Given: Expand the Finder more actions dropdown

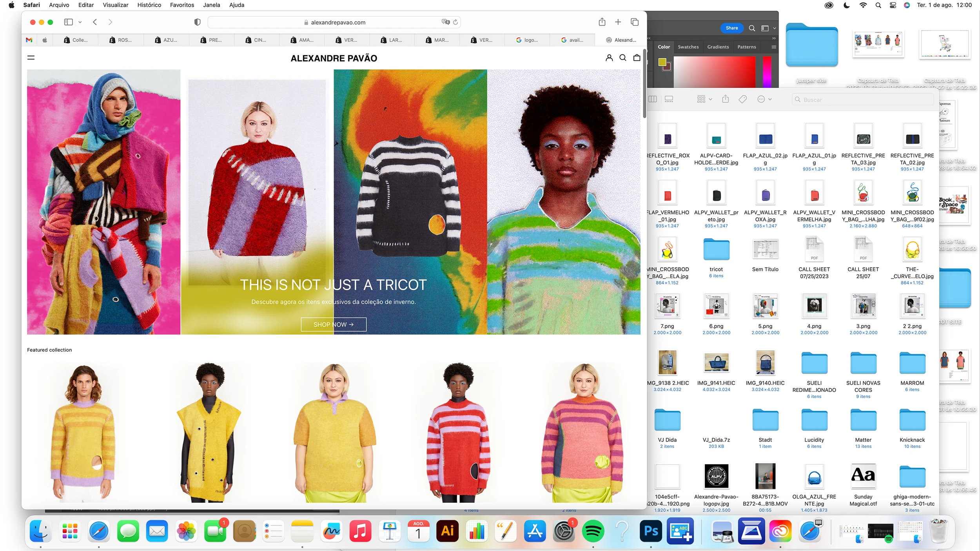Looking at the screenshot, I should (764, 100).
